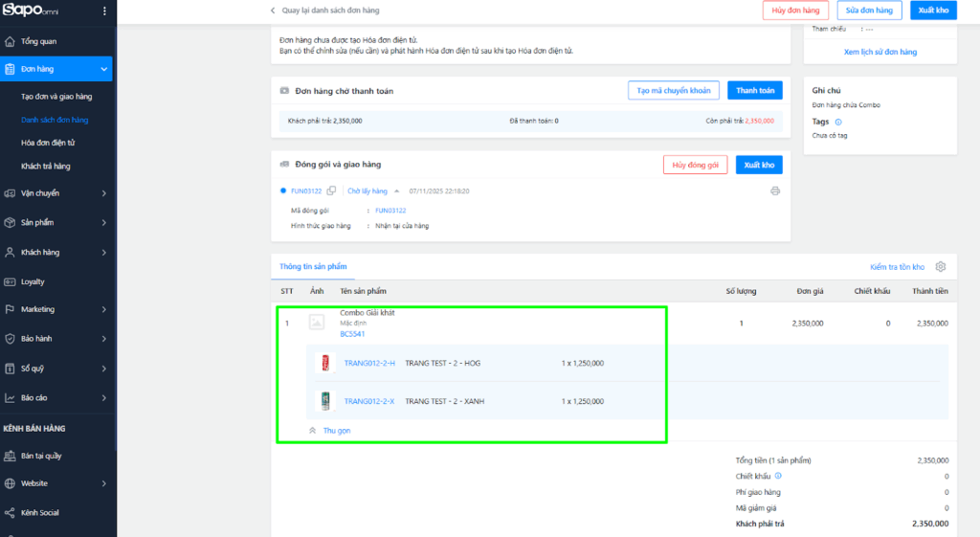Click the info icon next to Tags
This screenshot has width=980, height=537.
coord(838,122)
